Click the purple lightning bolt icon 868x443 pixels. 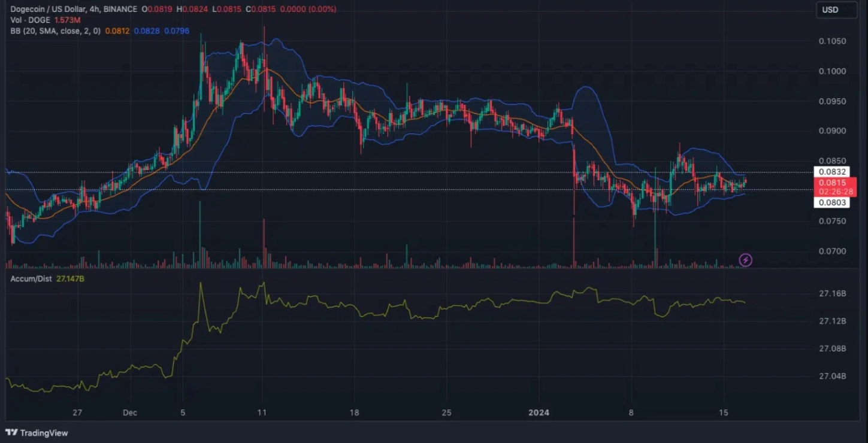click(745, 260)
